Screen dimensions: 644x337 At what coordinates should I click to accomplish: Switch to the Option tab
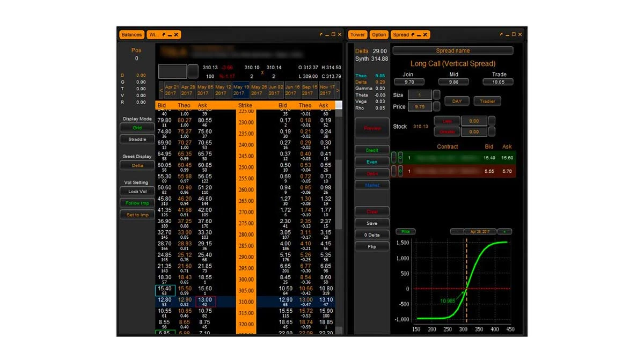379,34
